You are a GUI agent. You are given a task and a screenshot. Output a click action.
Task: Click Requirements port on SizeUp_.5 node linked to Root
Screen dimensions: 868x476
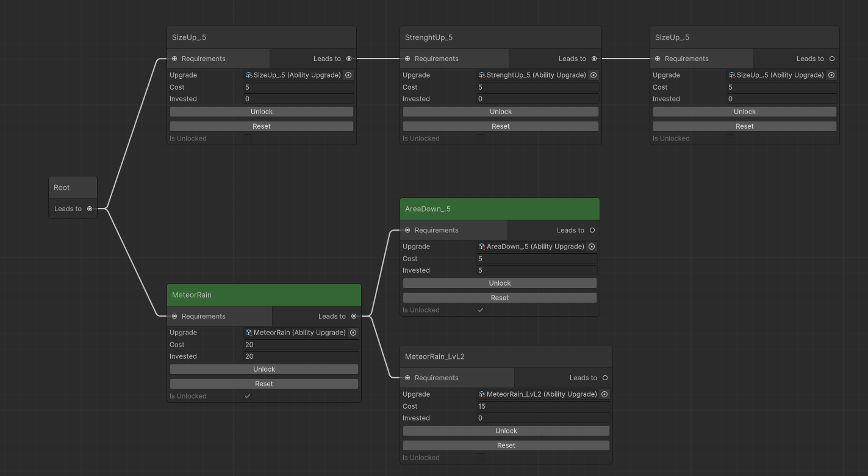point(174,59)
